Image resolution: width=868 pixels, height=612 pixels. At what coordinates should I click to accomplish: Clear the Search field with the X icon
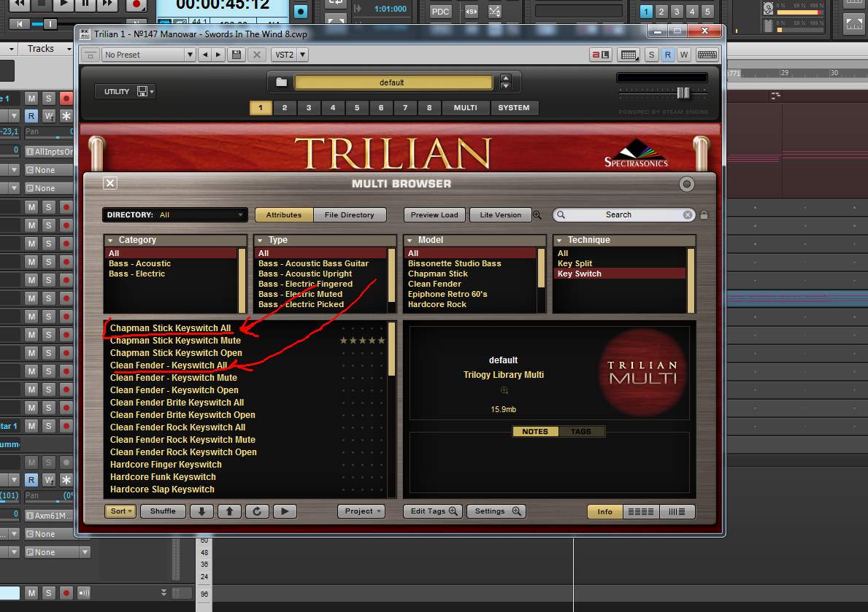click(x=688, y=214)
